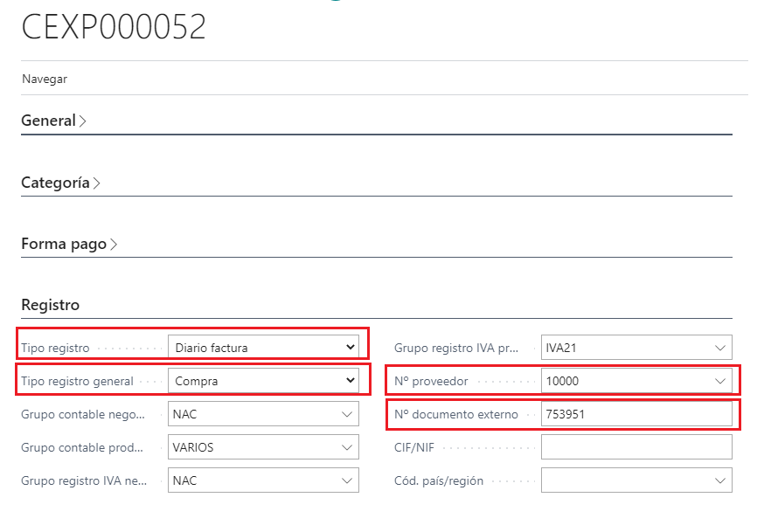
Task: Open the dropdown showing IVA21
Action: pyautogui.click(x=636, y=348)
